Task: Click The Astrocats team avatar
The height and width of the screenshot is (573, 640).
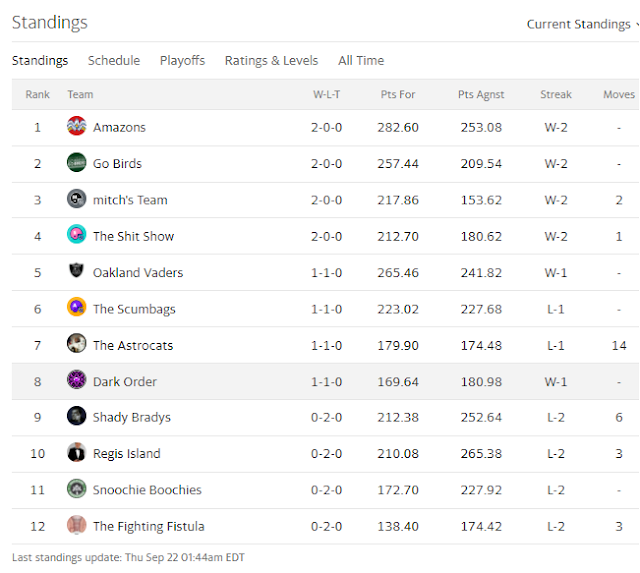Action: click(76, 344)
